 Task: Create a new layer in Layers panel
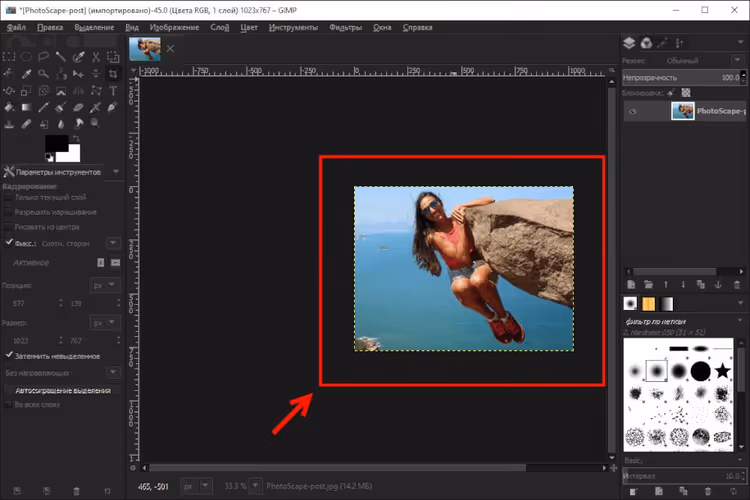pyautogui.click(x=631, y=285)
